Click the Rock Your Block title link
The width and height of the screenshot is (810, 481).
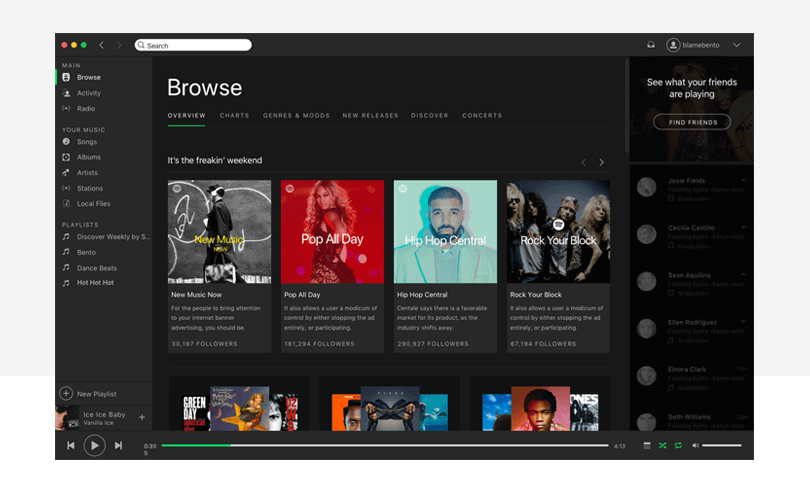coord(536,295)
